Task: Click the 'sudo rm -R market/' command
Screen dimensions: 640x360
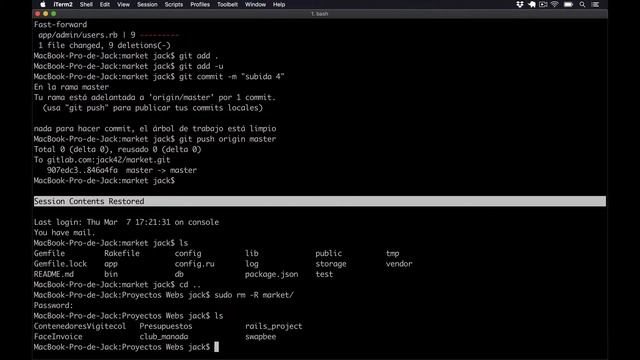Action: [x=254, y=295]
